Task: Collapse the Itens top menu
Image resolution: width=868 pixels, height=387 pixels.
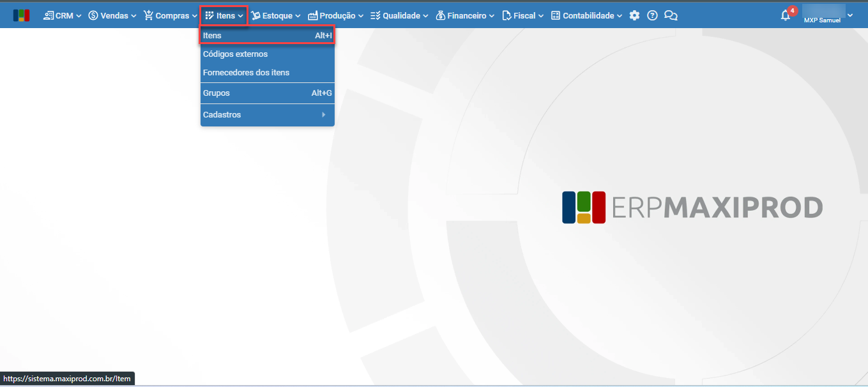Action: 224,15
